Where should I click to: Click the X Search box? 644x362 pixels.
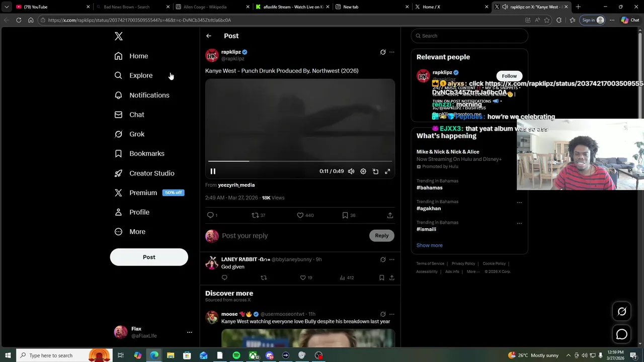click(x=469, y=36)
